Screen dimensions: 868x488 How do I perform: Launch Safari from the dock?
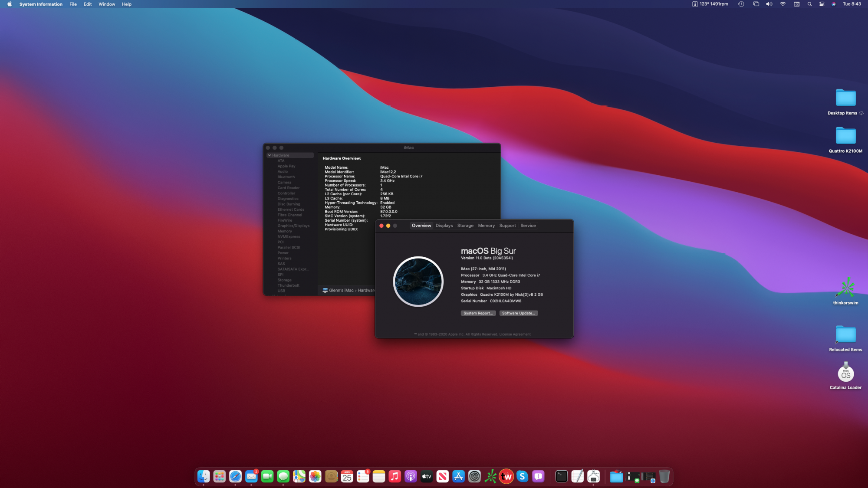point(235,476)
